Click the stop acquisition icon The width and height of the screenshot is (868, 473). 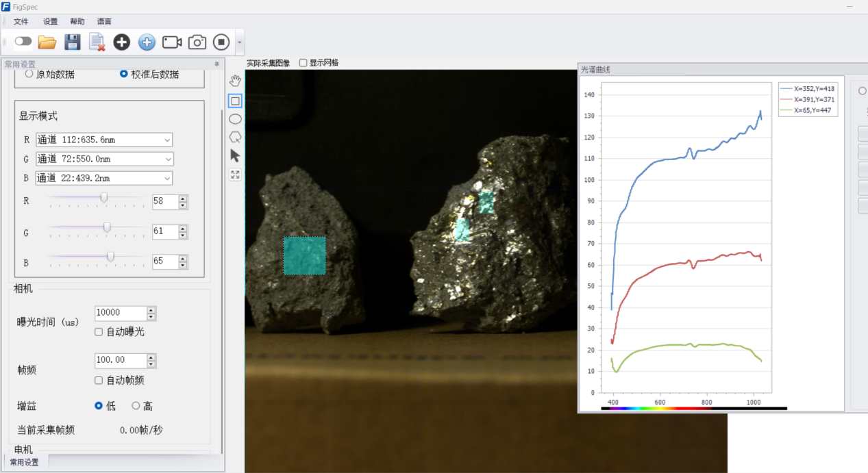[221, 42]
